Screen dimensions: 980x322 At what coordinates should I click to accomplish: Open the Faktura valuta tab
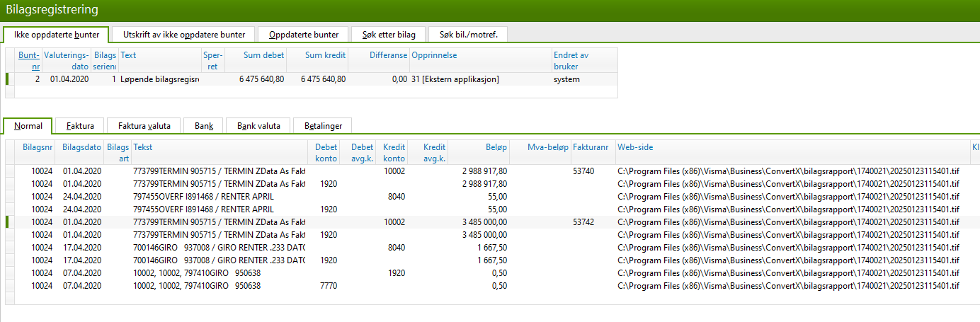144,126
